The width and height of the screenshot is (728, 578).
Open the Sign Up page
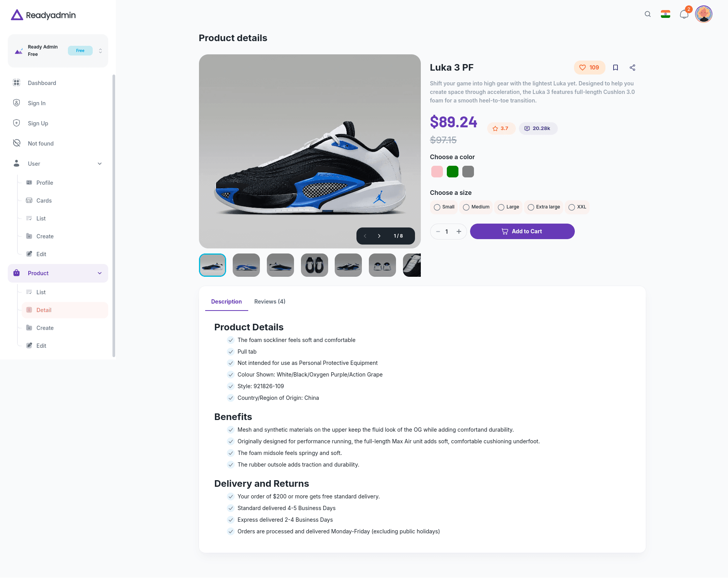tap(38, 123)
